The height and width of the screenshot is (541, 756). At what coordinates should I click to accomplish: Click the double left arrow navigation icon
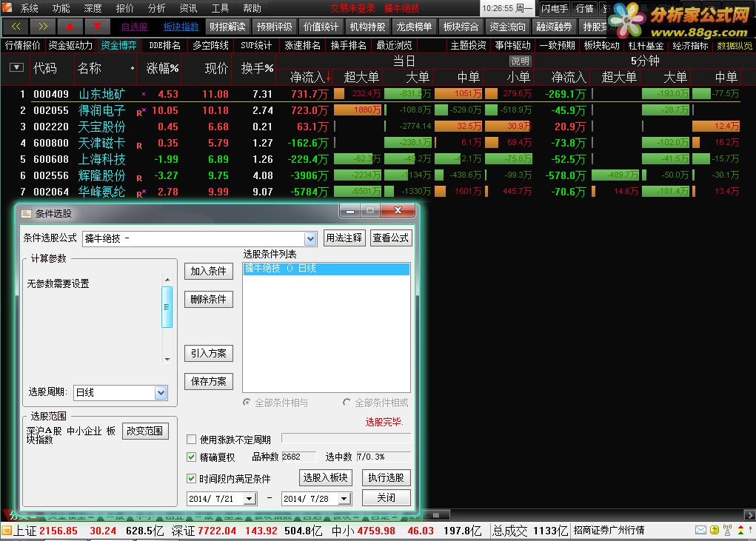(16, 27)
